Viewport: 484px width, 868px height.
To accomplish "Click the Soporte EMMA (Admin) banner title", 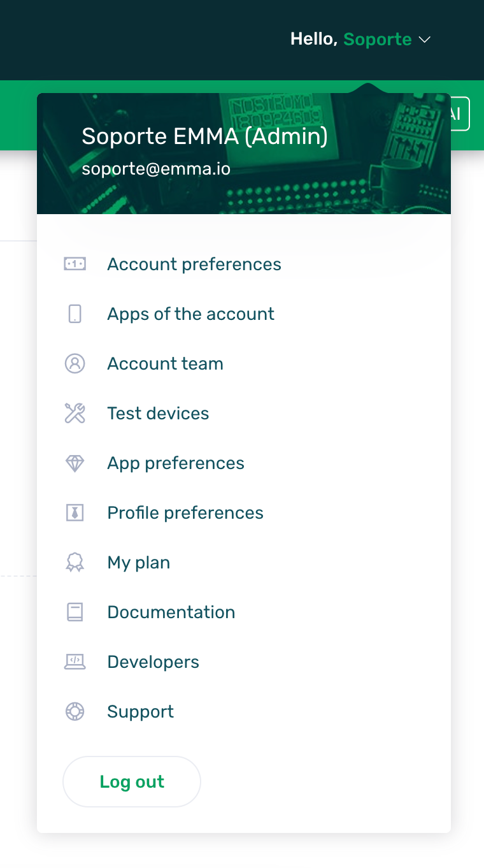I will click(204, 136).
